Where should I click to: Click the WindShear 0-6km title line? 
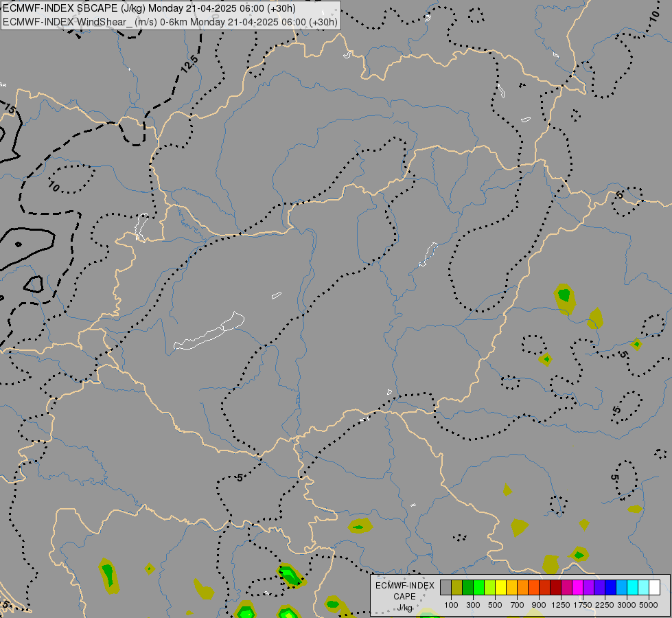click(170, 22)
